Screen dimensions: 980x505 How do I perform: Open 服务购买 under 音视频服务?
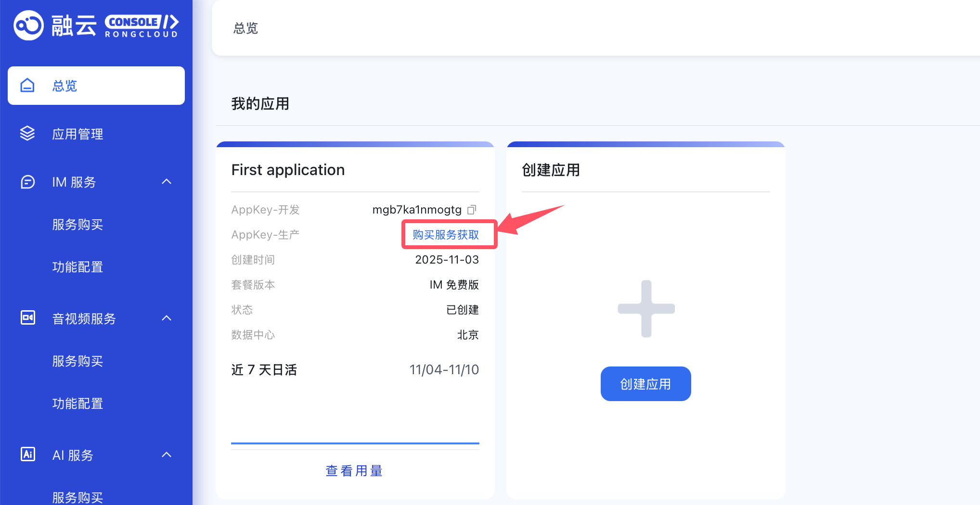(77, 361)
